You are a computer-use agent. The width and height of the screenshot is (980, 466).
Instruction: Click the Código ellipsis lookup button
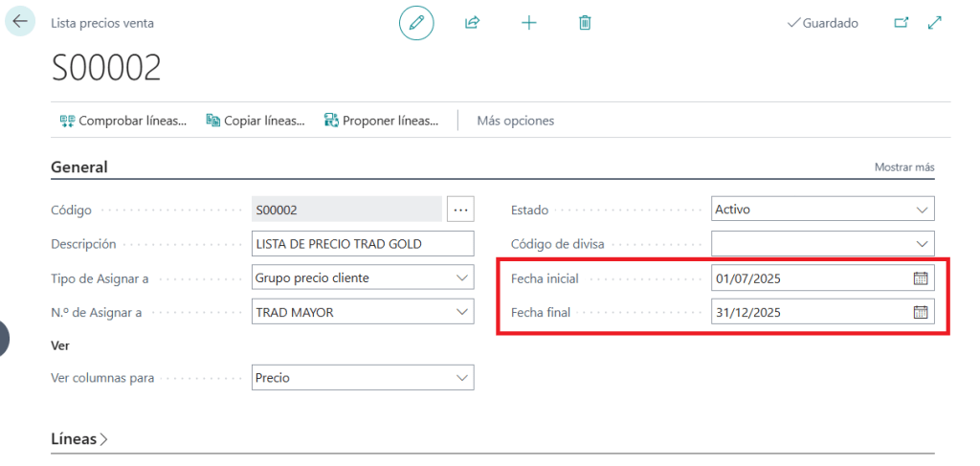[460, 209]
